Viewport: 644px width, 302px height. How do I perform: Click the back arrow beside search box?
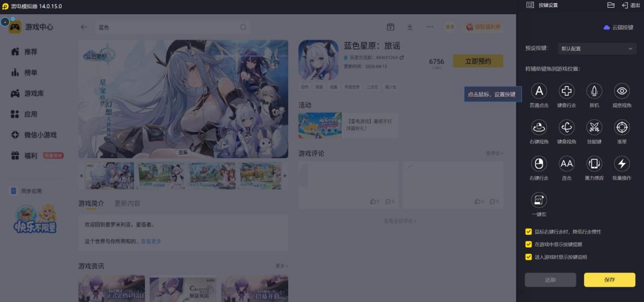(x=84, y=27)
